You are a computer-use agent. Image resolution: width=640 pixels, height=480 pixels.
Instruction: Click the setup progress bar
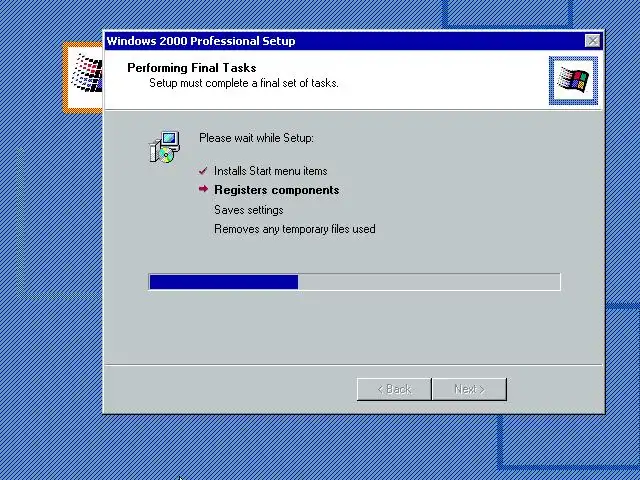pos(354,282)
